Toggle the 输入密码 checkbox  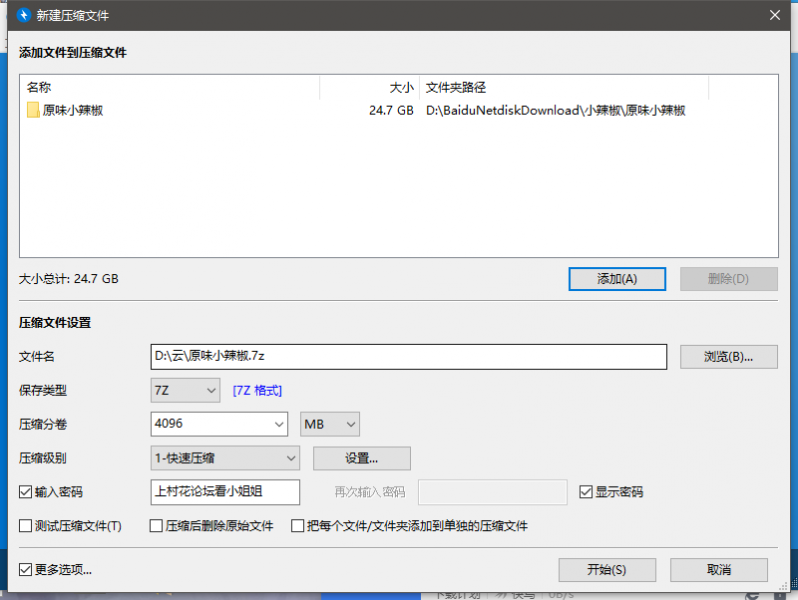pos(26,492)
